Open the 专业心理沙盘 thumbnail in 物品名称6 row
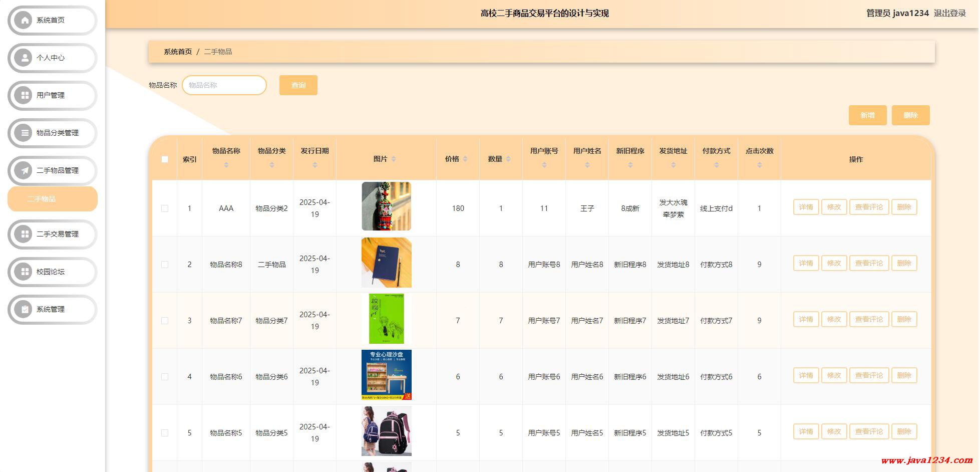The image size is (980, 472). (x=387, y=375)
